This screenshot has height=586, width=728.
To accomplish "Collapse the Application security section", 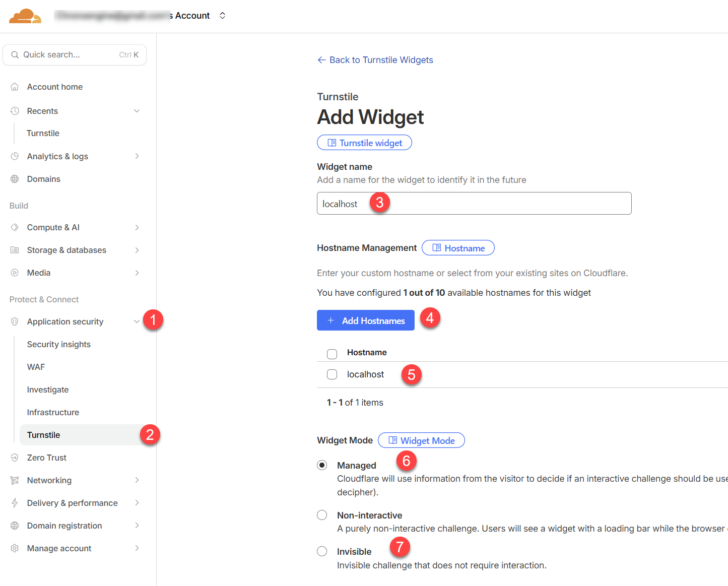I will point(137,321).
